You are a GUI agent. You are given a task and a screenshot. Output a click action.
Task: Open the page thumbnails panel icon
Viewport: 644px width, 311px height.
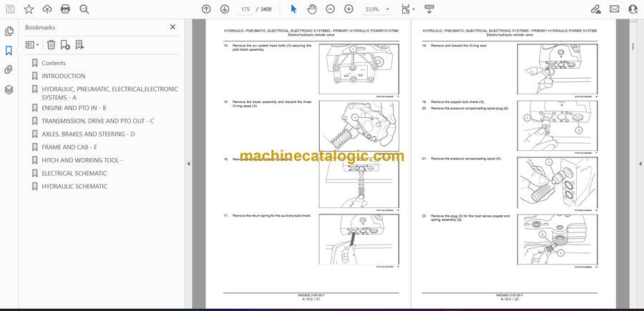coord(9,31)
